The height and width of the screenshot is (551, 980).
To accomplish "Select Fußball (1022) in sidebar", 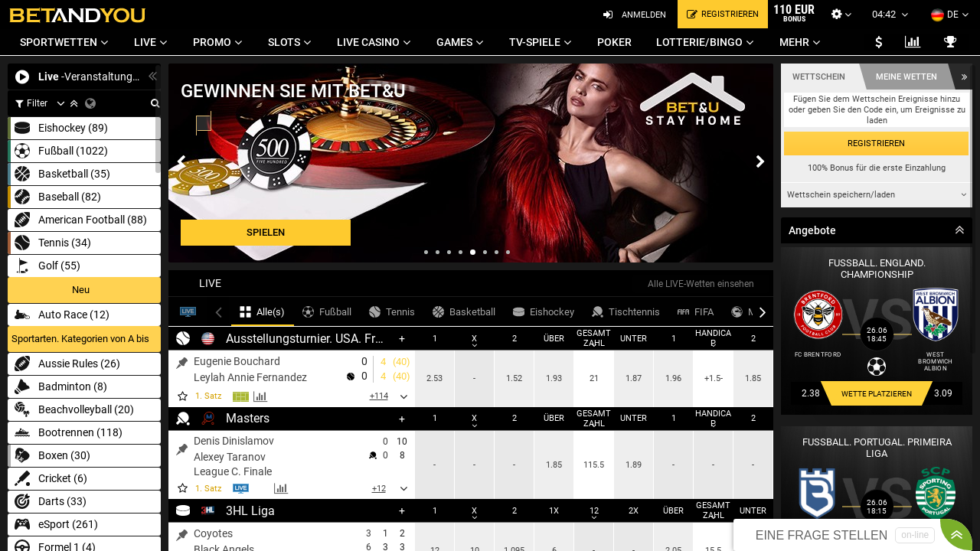I will click(x=84, y=151).
